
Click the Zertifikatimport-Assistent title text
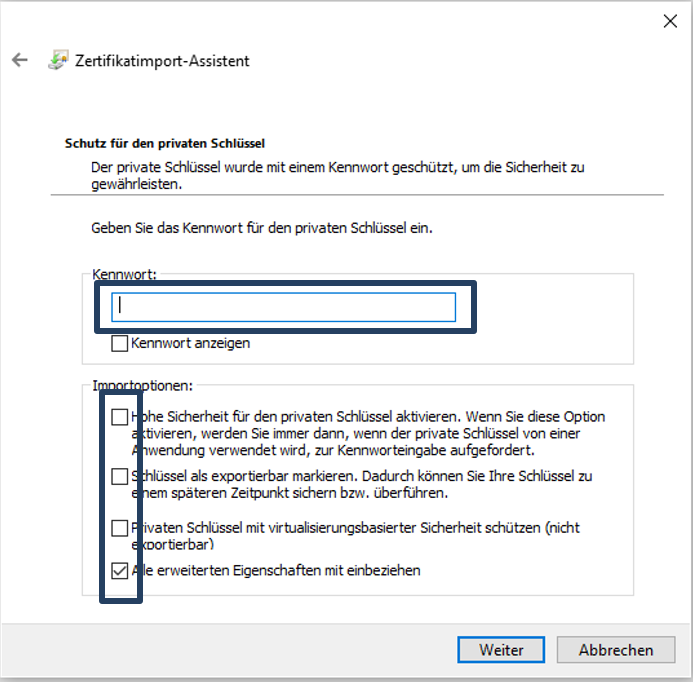click(x=162, y=61)
